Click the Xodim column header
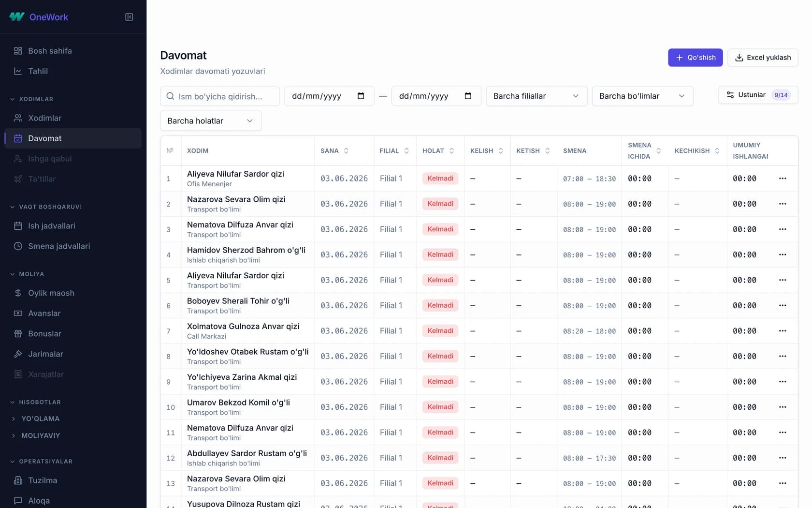812x508 pixels. [x=198, y=151]
